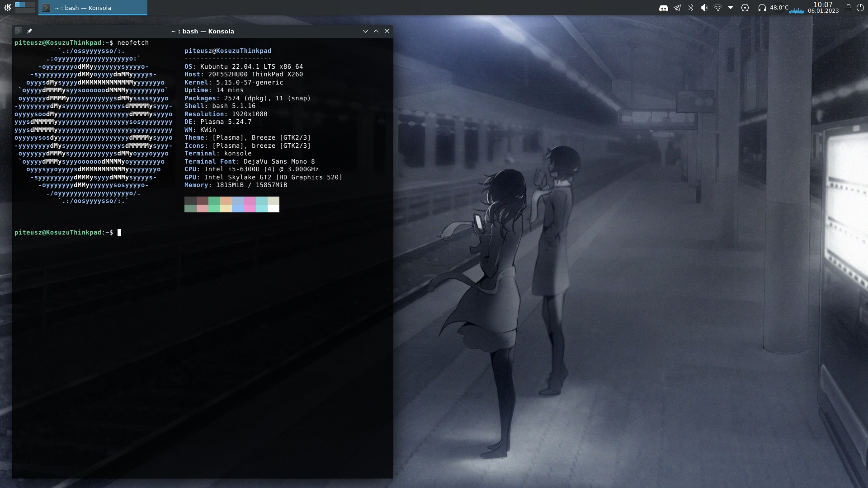This screenshot has width=868, height=488.
Task: Click the 'Memory: 1815MiB / 15857MiB' line
Action: pos(236,185)
